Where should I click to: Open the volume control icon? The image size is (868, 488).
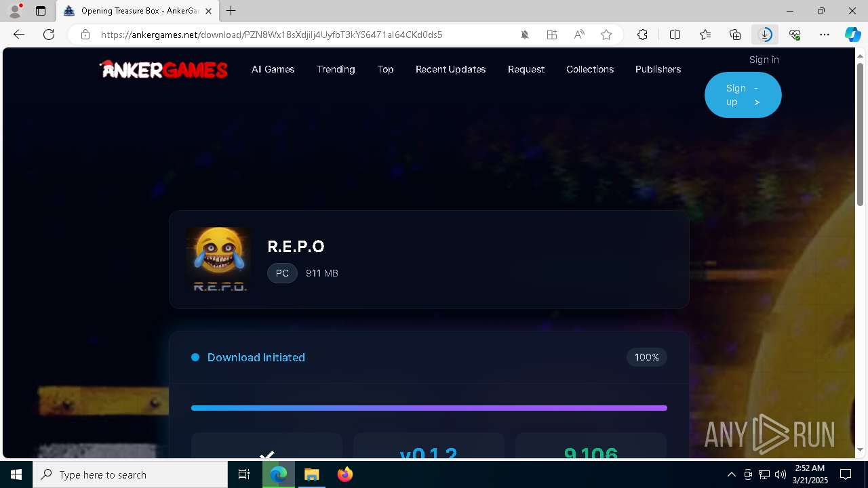coord(780,474)
